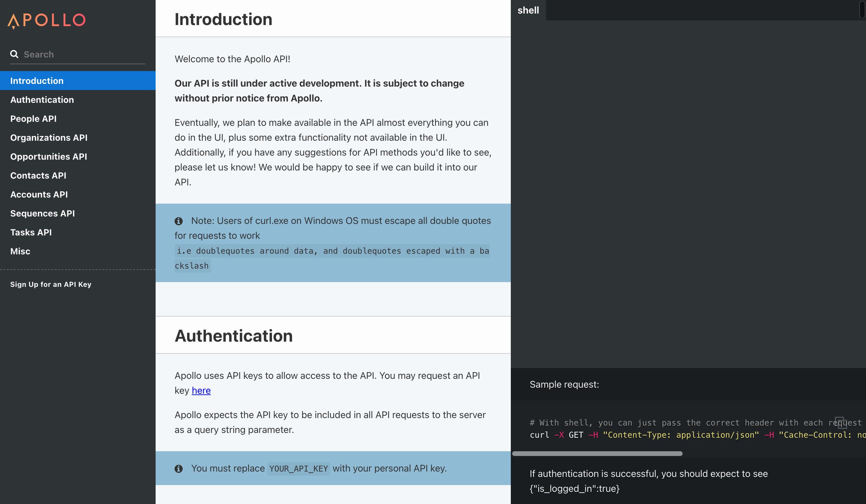Go to Authentication in the sidebar
866x504 pixels.
point(42,100)
